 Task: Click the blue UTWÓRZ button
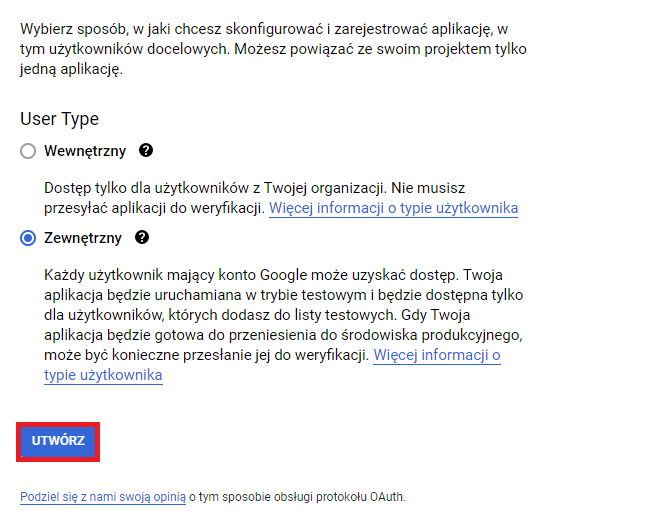[58, 441]
